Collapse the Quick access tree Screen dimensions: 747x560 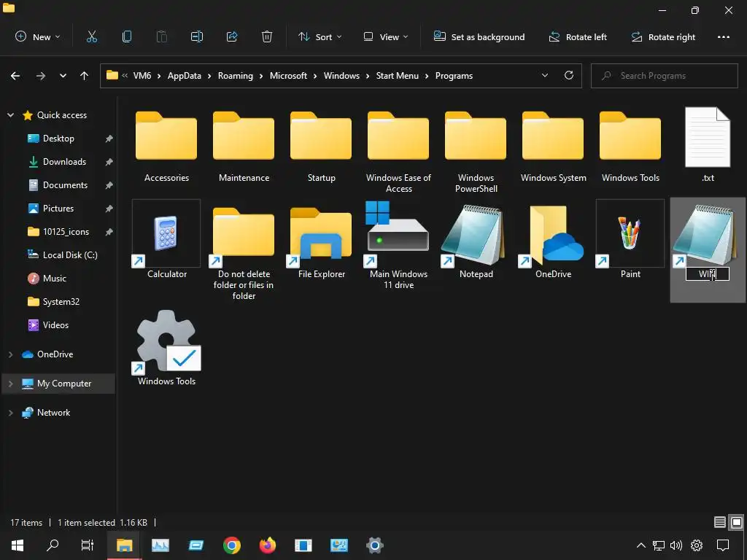[x=10, y=114]
